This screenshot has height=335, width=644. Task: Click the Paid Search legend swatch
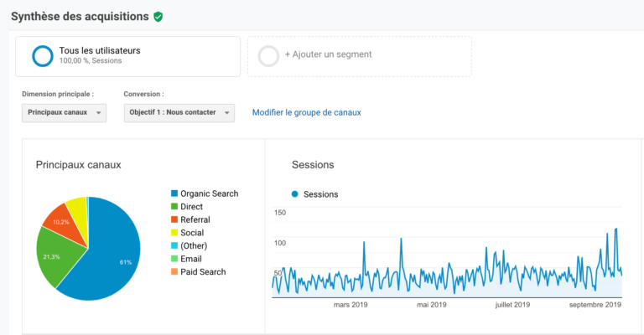click(x=174, y=271)
